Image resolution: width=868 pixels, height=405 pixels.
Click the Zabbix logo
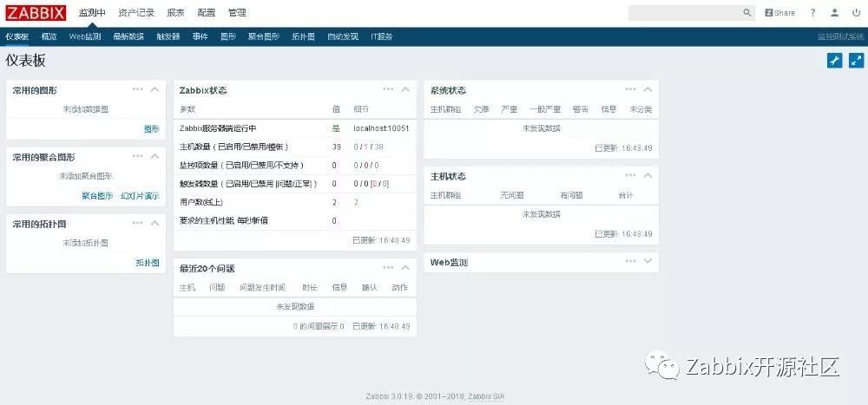pyautogui.click(x=36, y=13)
